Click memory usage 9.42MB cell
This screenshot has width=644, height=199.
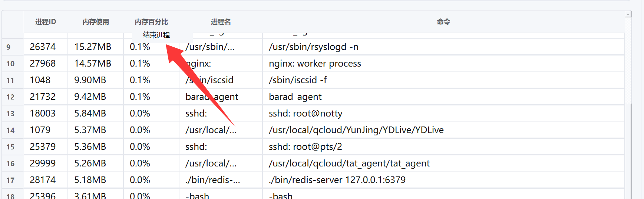[96, 97]
